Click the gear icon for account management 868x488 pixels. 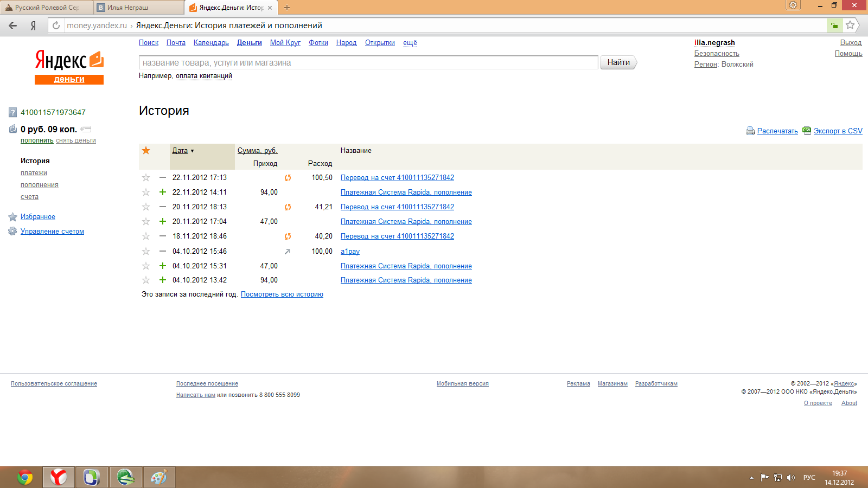(x=12, y=231)
